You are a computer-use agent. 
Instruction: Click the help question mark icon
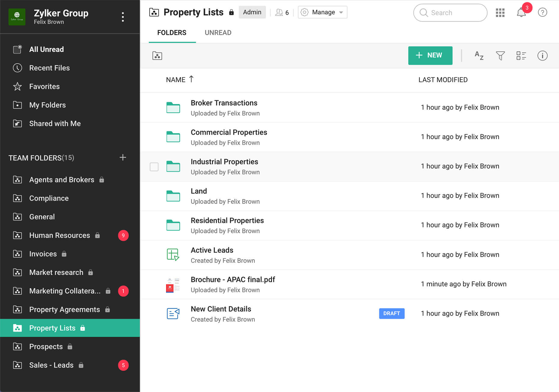pyautogui.click(x=542, y=13)
